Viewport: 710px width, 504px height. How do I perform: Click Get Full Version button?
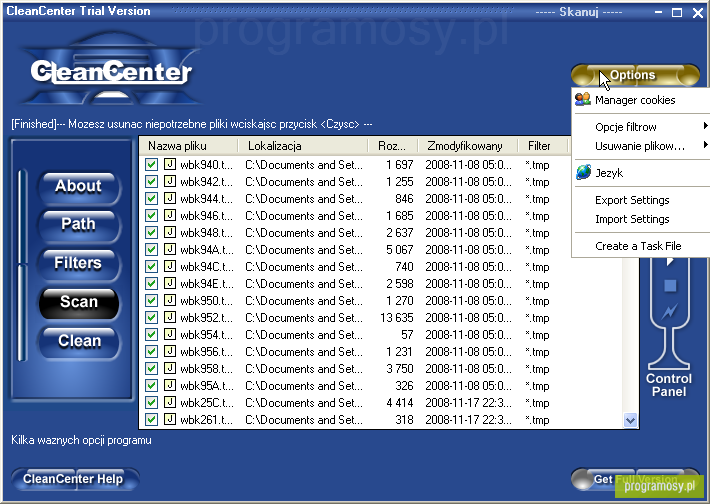(636, 479)
